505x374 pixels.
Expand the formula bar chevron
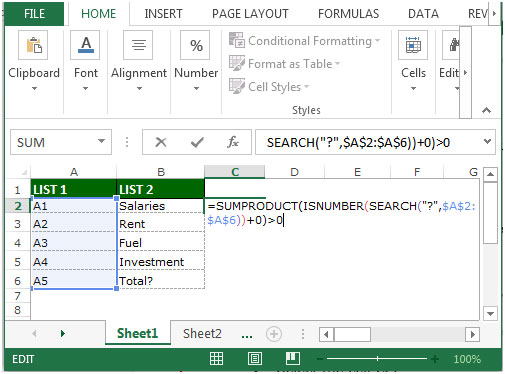tap(487, 141)
